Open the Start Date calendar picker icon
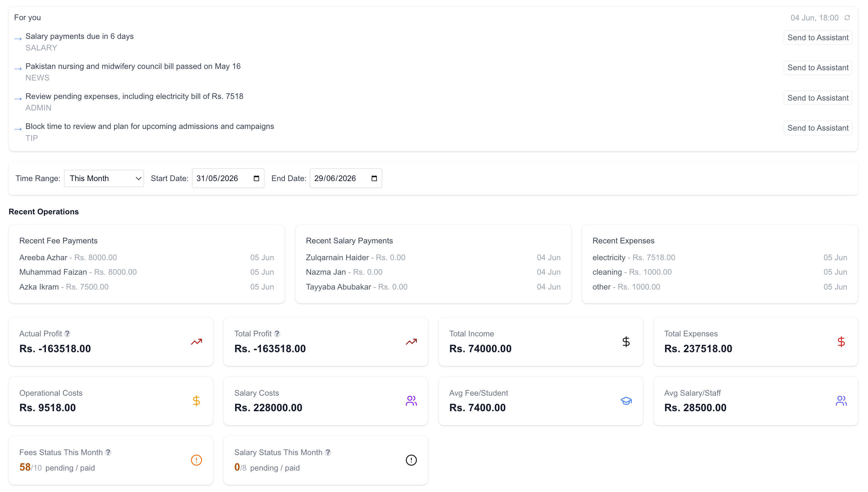The image size is (868, 492). (256, 178)
